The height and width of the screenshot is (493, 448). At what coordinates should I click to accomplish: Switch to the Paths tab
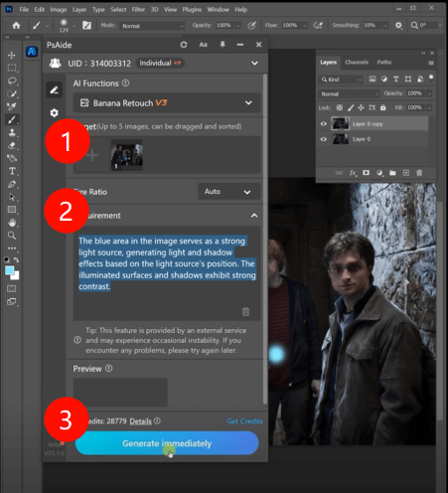pos(384,63)
